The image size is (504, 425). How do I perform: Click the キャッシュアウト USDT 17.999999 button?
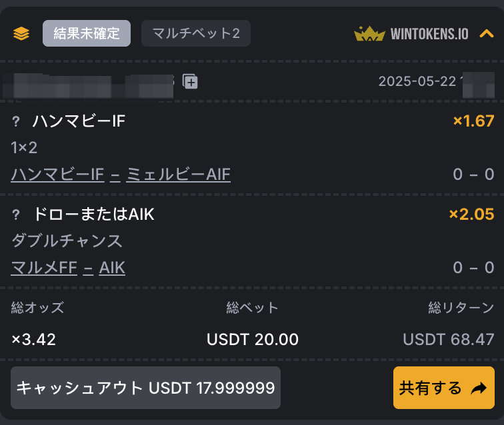coord(145,388)
